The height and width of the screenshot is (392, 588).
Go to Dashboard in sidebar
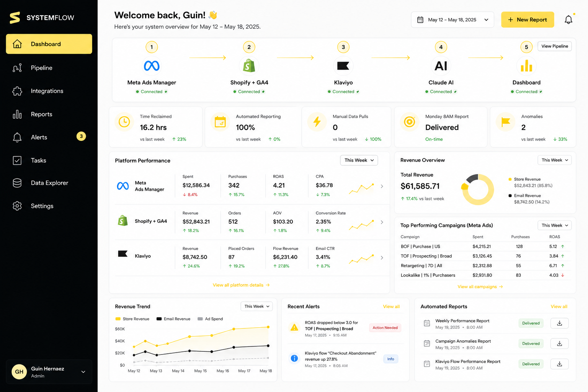point(49,44)
